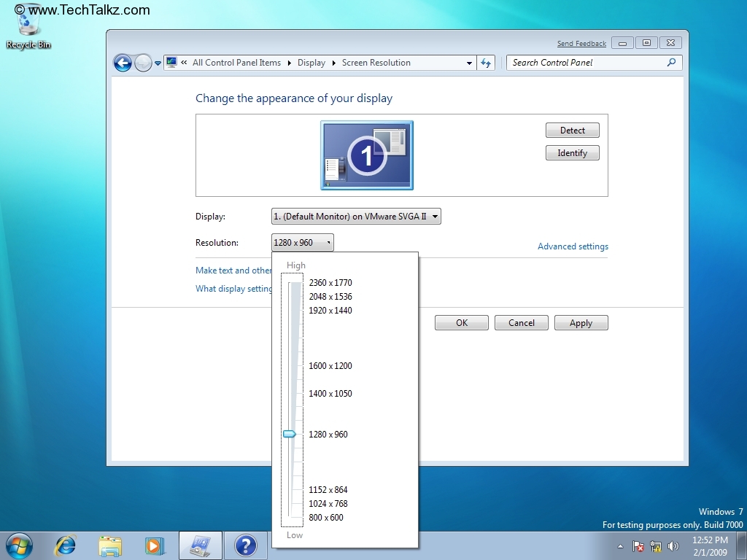
Task: Open the Recycle Bin desktop icon
Action: (28, 28)
